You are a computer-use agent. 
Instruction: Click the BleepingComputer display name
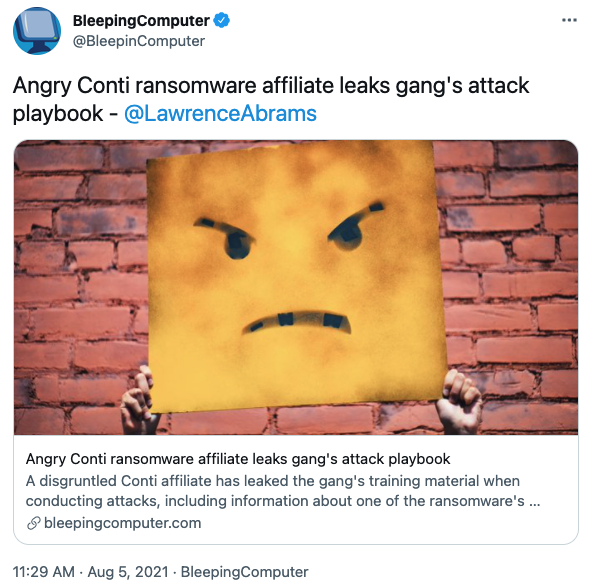[x=141, y=20]
